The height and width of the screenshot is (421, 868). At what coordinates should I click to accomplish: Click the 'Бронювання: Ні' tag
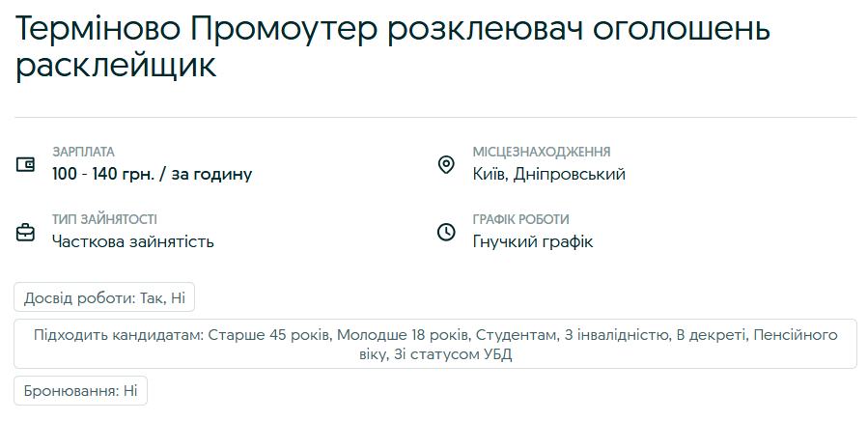click(80, 391)
